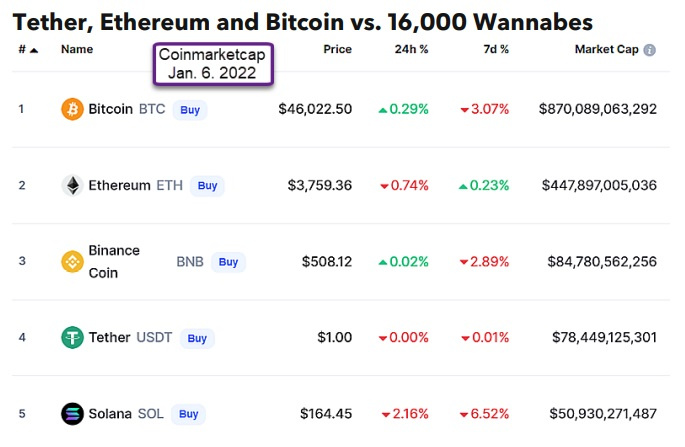Sort by the 24h % column header
Viewport: 685px width, 447px height.
pyautogui.click(x=412, y=49)
